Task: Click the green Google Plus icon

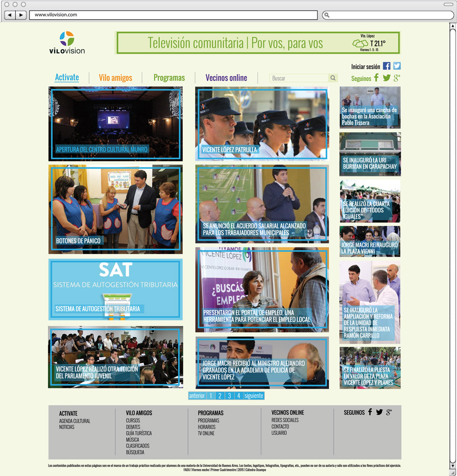Action: 397,78
